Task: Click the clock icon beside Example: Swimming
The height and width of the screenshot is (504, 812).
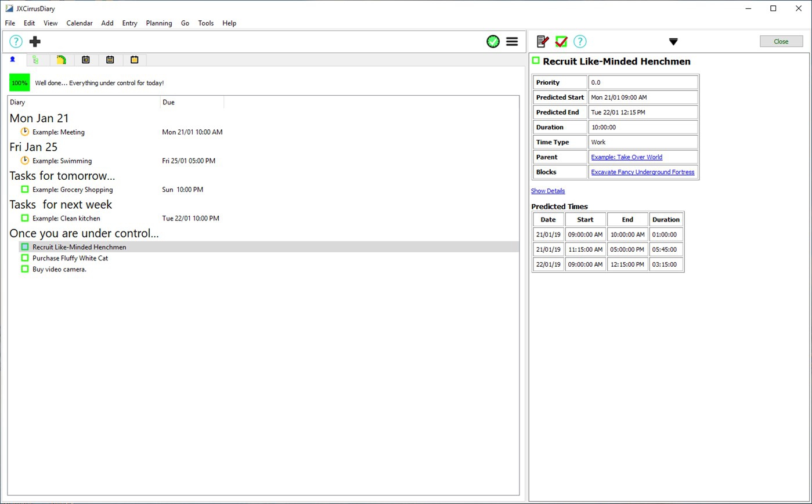Action: (24, 161)
